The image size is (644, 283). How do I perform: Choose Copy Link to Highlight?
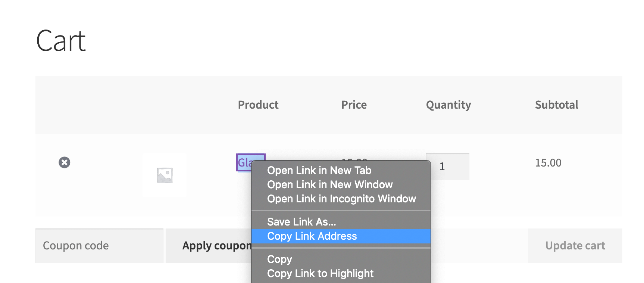click(x=320, y=273)
